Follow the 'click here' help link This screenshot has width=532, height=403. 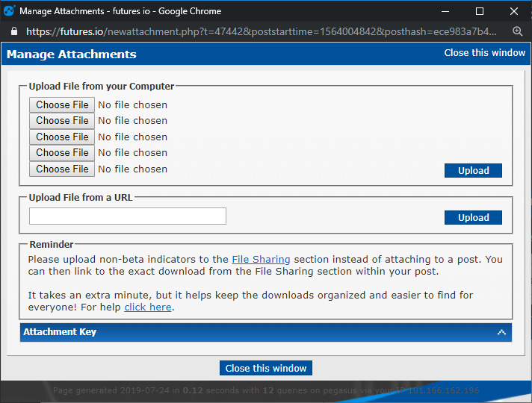pyautogui.click(x=148, y=307)
